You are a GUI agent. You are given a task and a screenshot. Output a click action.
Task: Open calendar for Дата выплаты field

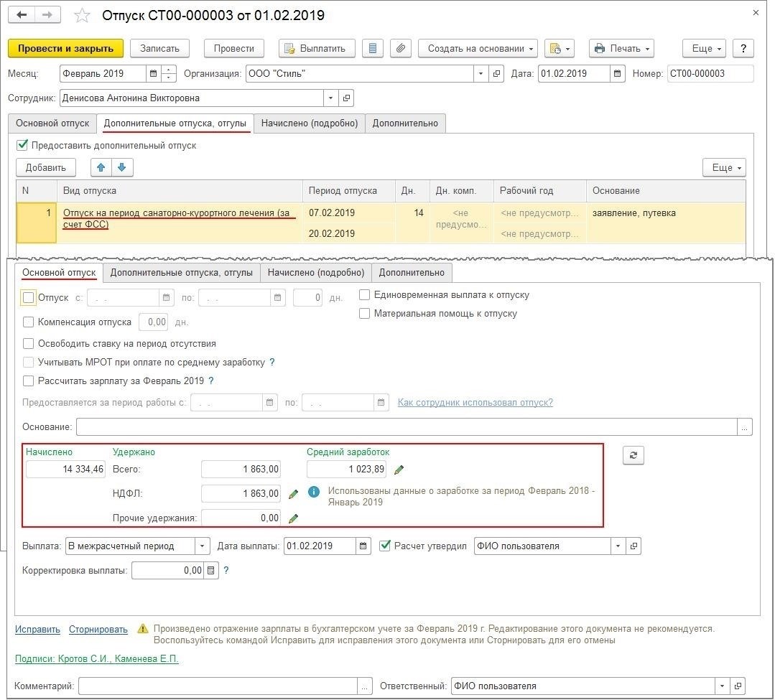pos(363,546)
